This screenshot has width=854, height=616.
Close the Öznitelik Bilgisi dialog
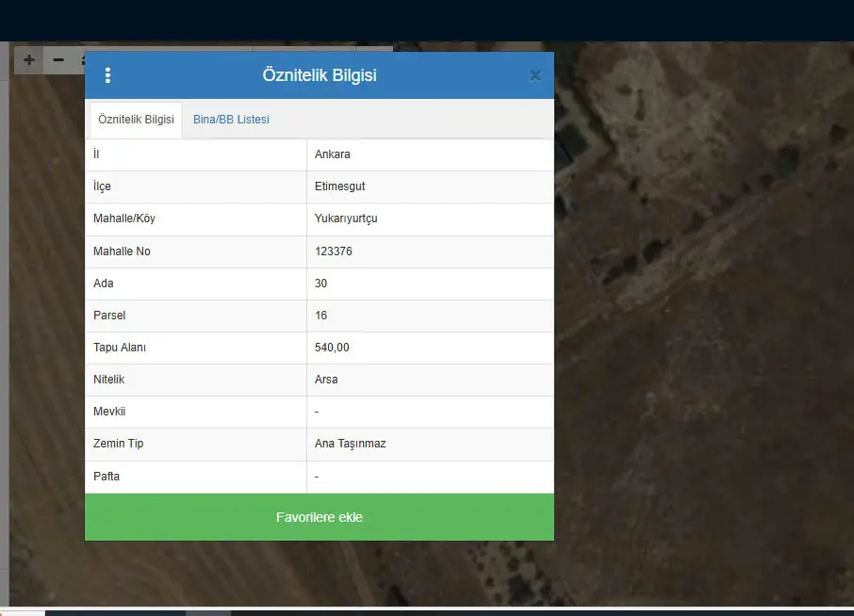click(535, 75)
